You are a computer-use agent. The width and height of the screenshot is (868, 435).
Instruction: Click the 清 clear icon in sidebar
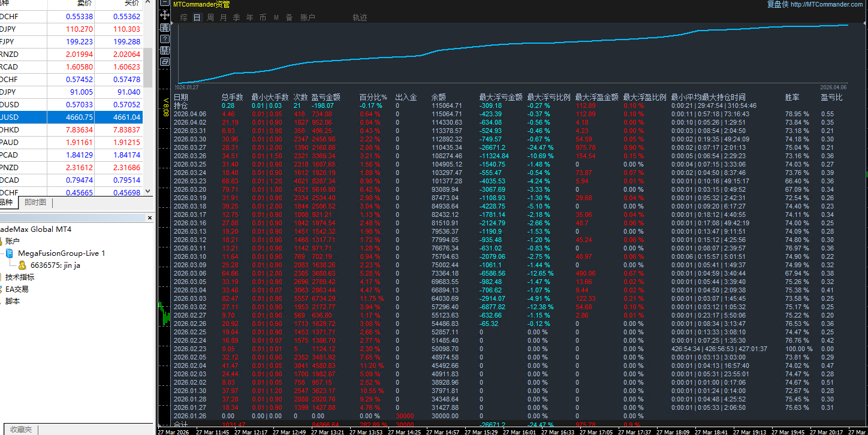[165, 27]
